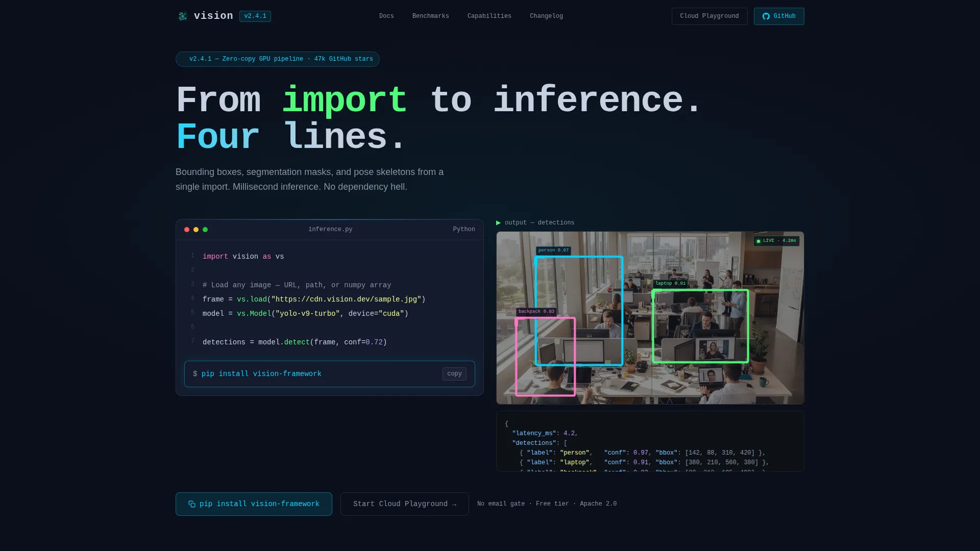The height and width of the screenshot is (551, 980).
Task: Click the copy icon on pip install button
Action: [x=192, y=504]
